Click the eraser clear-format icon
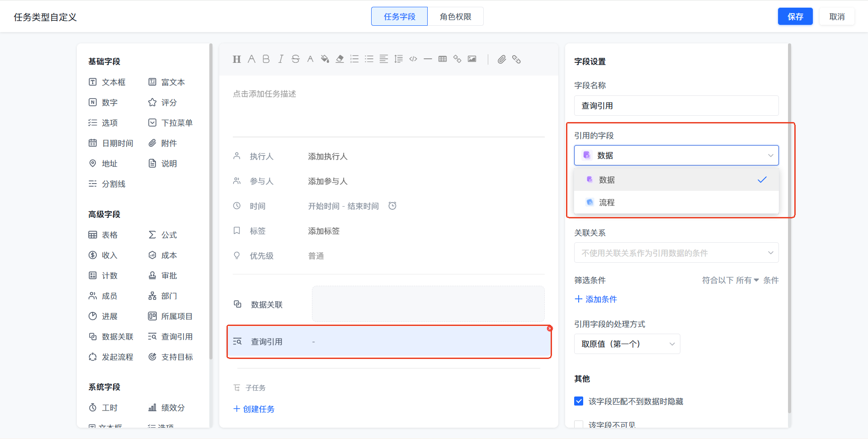The image size is (868, 439). [340, 59]
